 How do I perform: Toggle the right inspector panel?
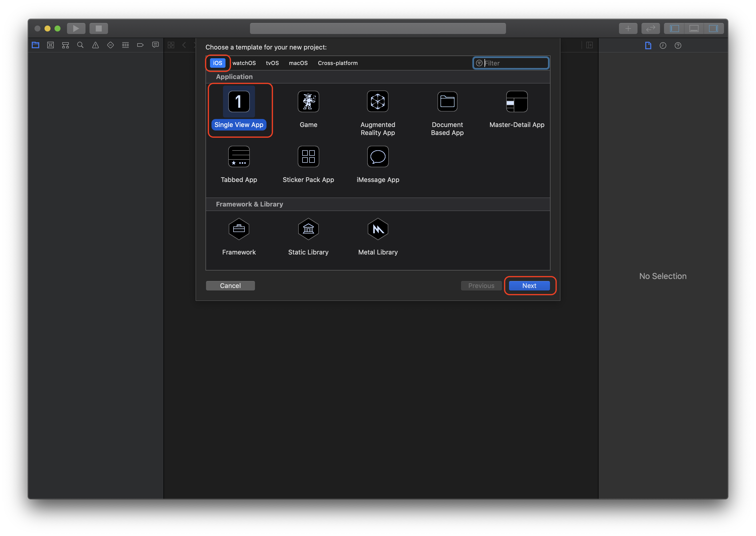tap(713, 29)
